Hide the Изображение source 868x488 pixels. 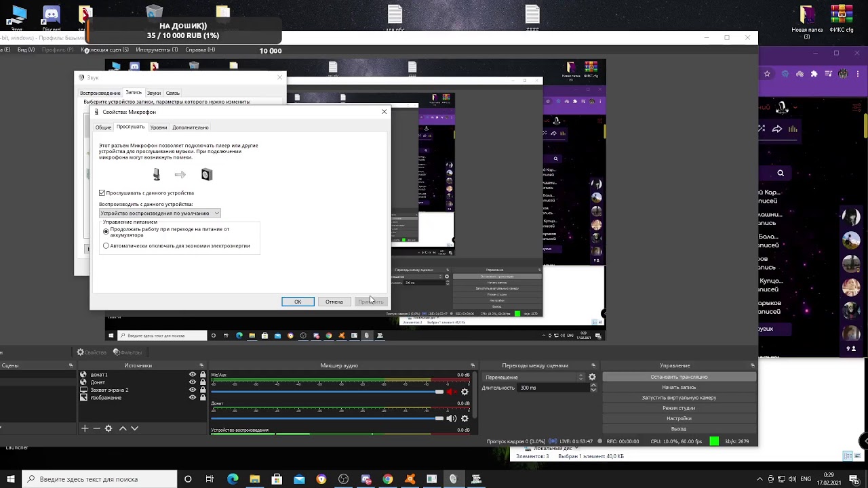(193, 398)
